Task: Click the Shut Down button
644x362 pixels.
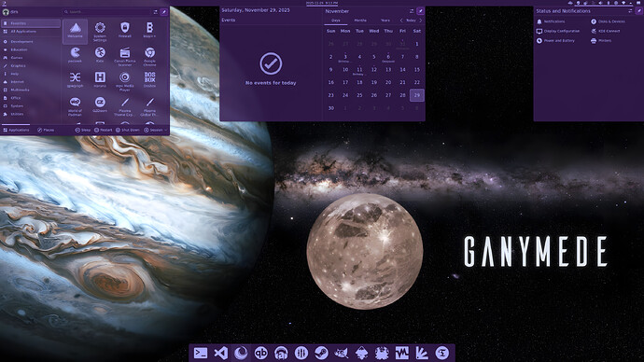Action: (127, 130)
